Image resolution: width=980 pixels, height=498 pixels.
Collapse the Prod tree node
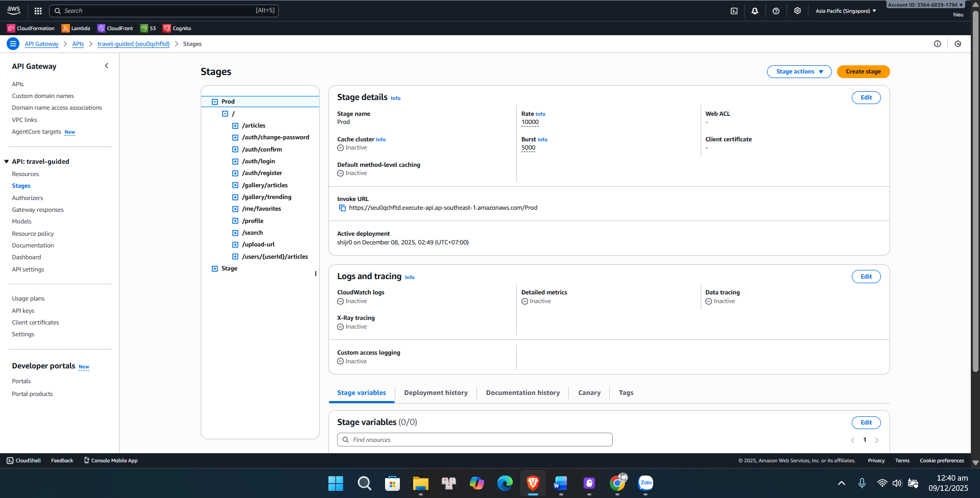coord(214,101)
